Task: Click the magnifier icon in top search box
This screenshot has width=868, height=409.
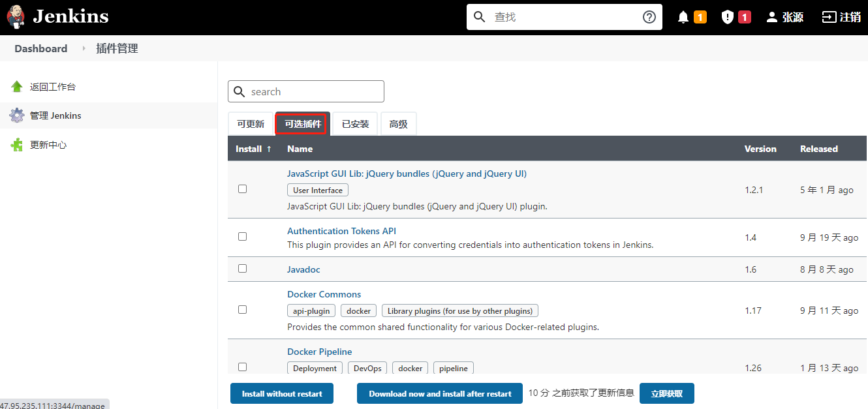Action: click(x=480, y=17)
